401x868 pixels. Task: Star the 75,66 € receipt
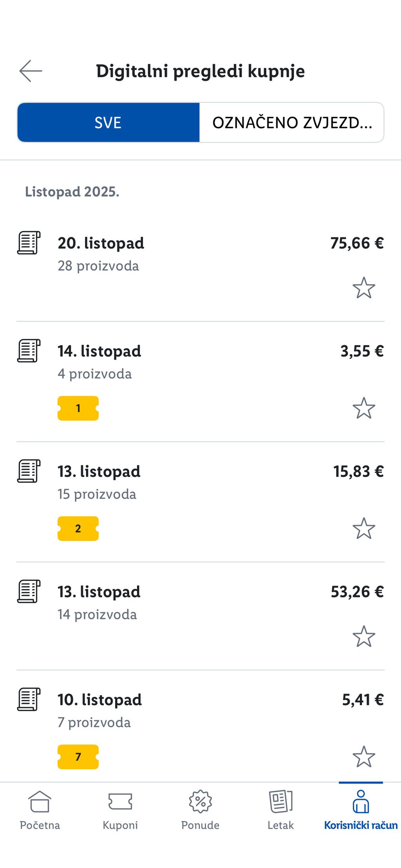364,288
